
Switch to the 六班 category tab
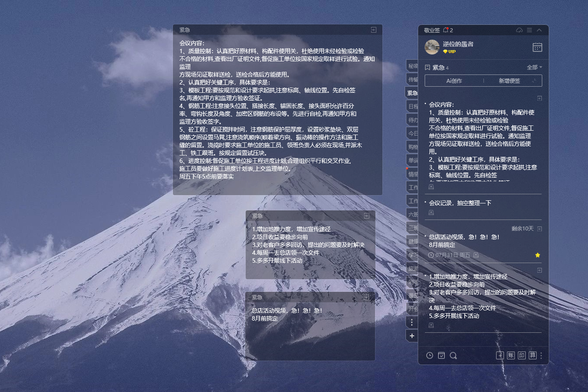pyautogui.click(x=412, y=214)
